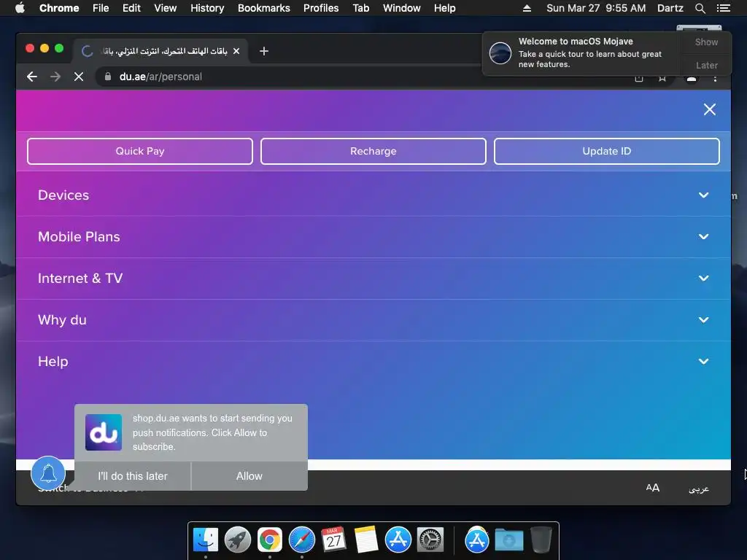Open the Window menu
Viewport: 747px width, 560px height.
(x=402, y=8)
